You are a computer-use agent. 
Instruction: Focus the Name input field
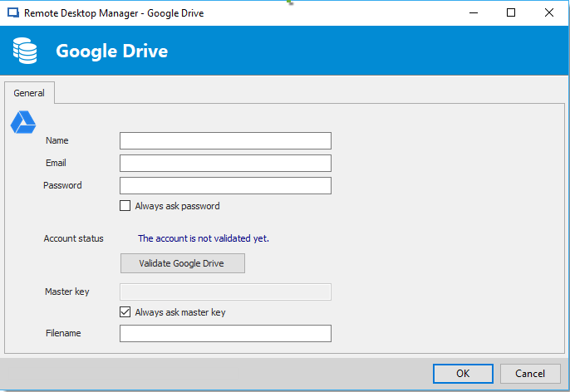tap(225, 140)
